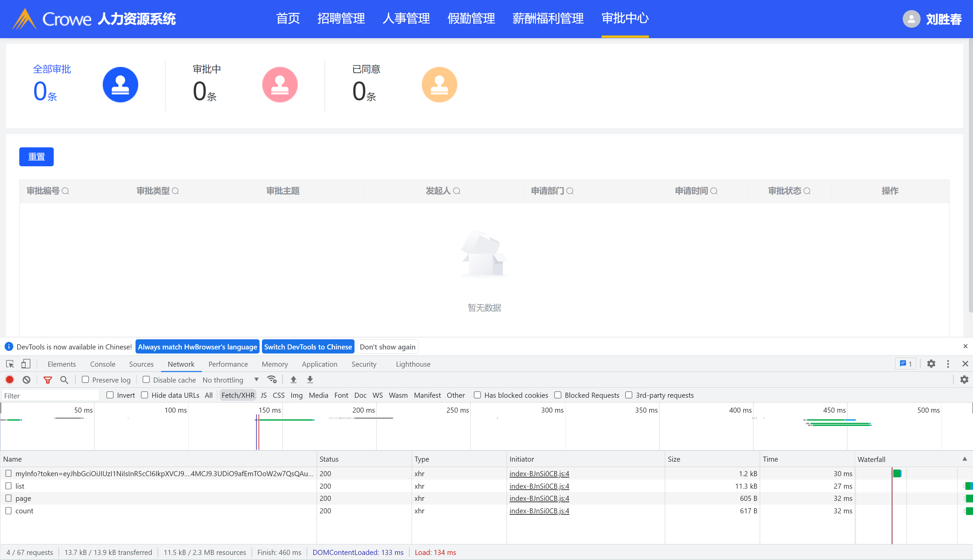Search by 审批编号 column magnifier icon
This screenshot has height=560, width=973.
coord(65,191)
